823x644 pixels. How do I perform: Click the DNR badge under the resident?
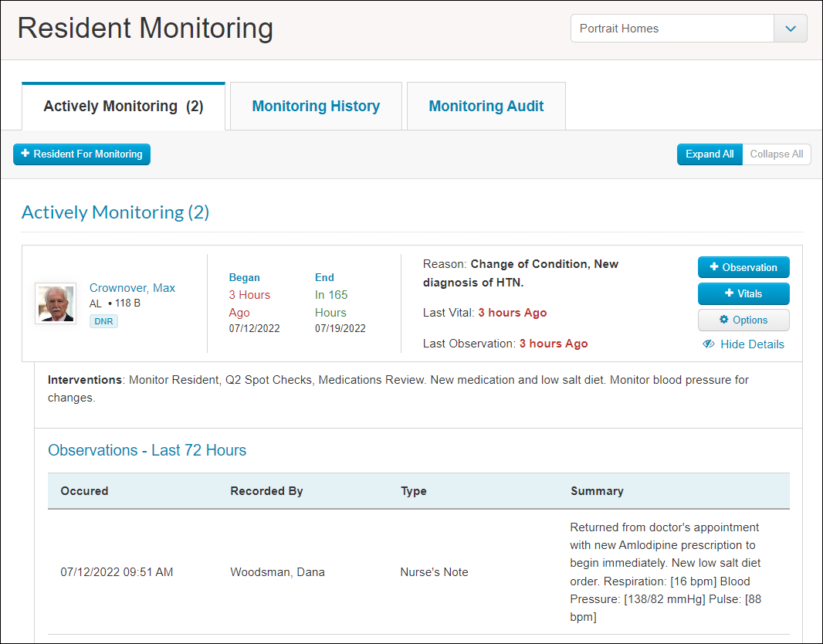[103, 321]
